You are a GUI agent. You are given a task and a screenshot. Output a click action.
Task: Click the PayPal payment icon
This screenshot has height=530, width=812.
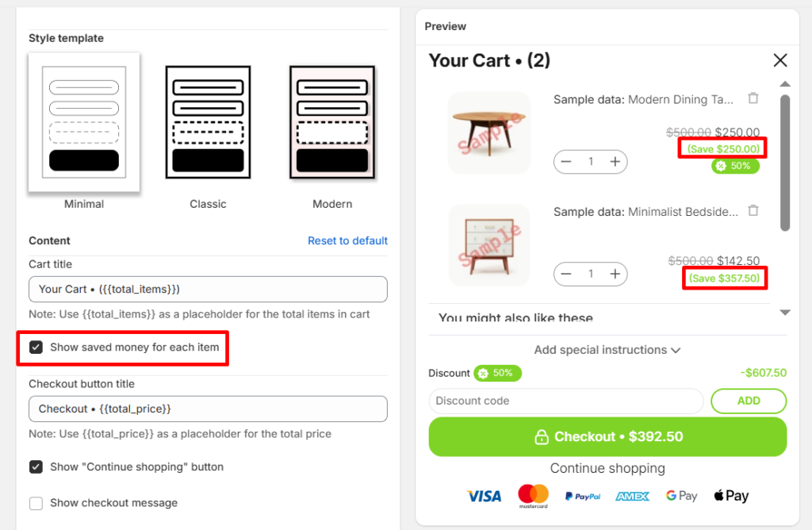582,496
